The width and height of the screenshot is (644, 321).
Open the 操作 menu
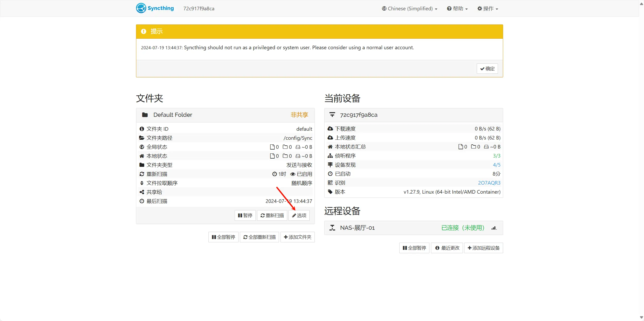[x=488, y=8]
